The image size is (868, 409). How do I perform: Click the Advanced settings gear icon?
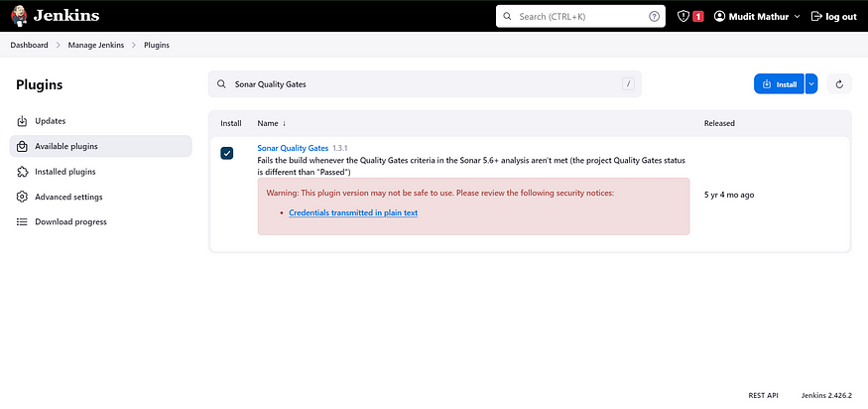pos(22,197)
